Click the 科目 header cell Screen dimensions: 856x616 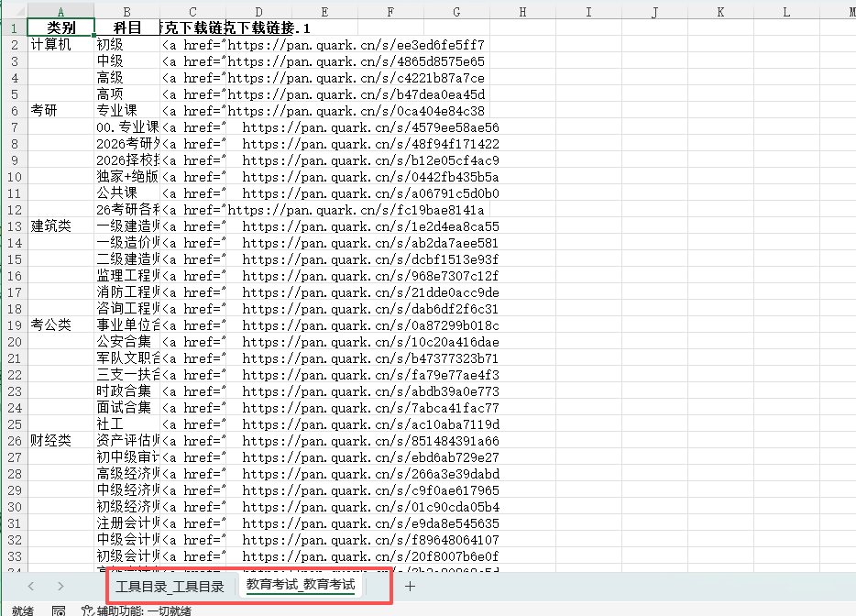pos(127,27)
